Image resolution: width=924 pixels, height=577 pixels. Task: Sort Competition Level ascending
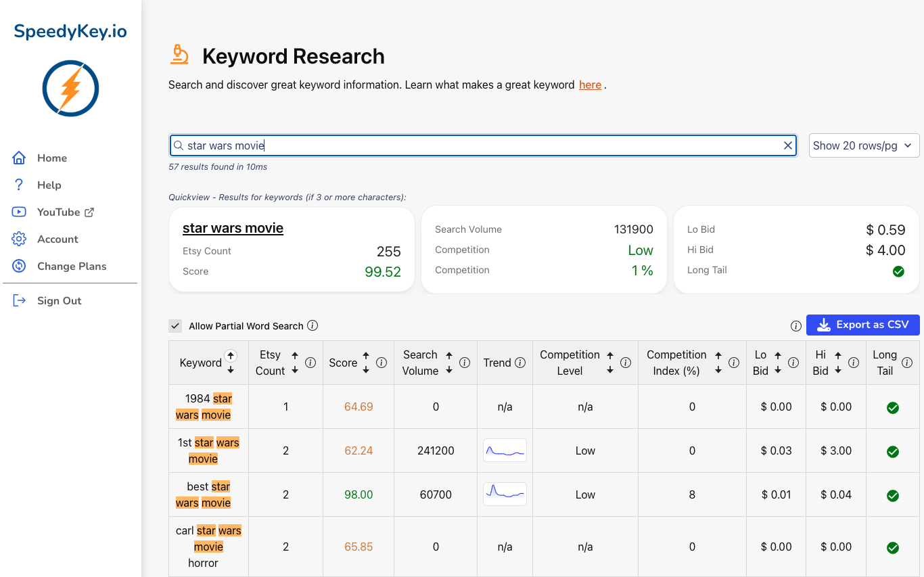pos(610,355)
